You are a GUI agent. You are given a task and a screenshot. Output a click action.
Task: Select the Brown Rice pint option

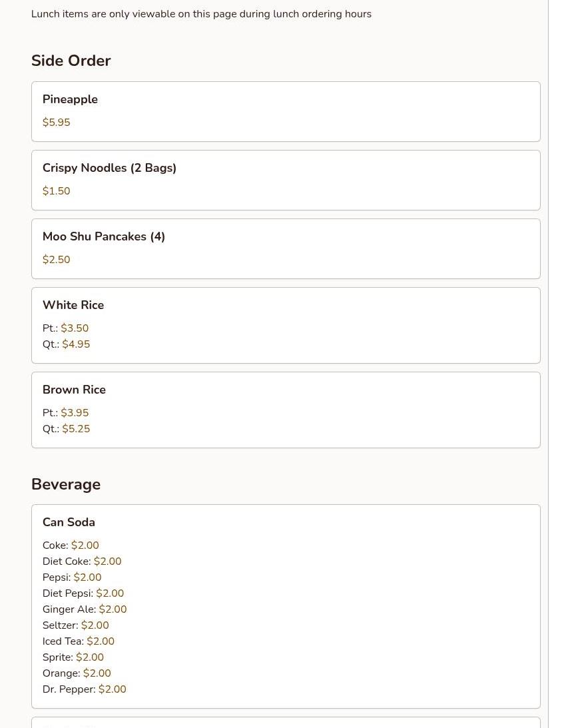pyautogui.click(x=65, y=413)
